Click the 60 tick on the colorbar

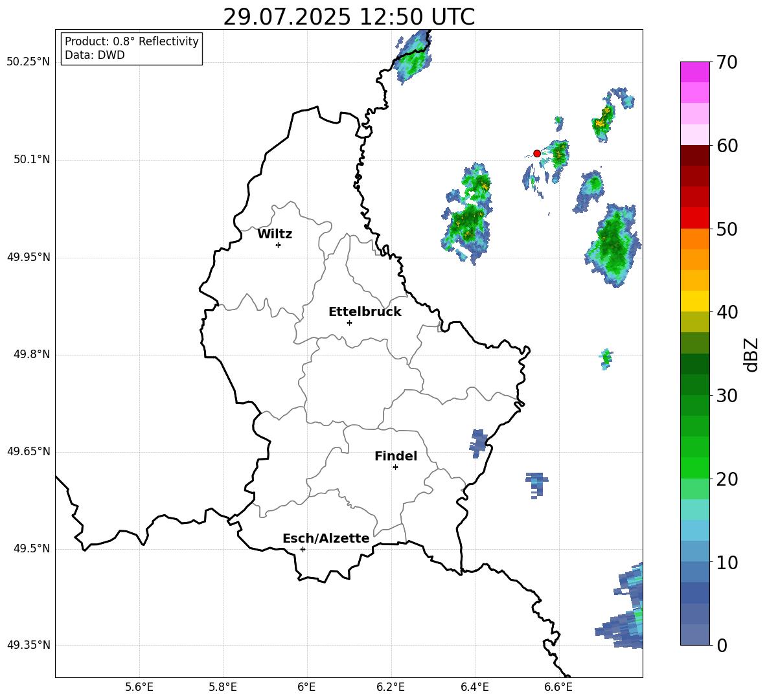727,145
